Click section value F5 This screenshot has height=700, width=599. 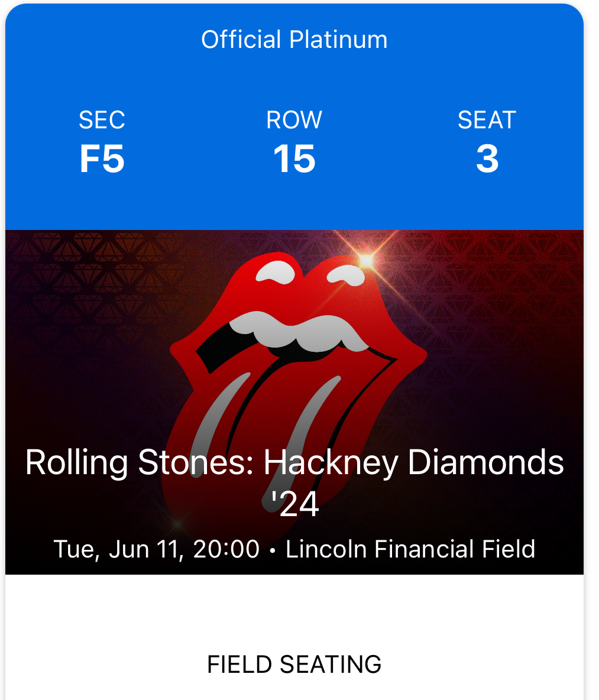point(102,159)
